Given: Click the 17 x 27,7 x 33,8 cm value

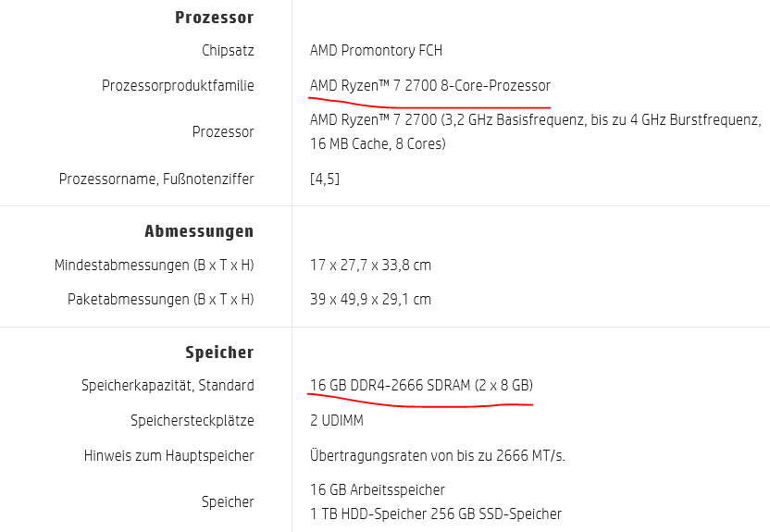Looking at the screenshot, I should pyautogui.click(x=370, y=265).
